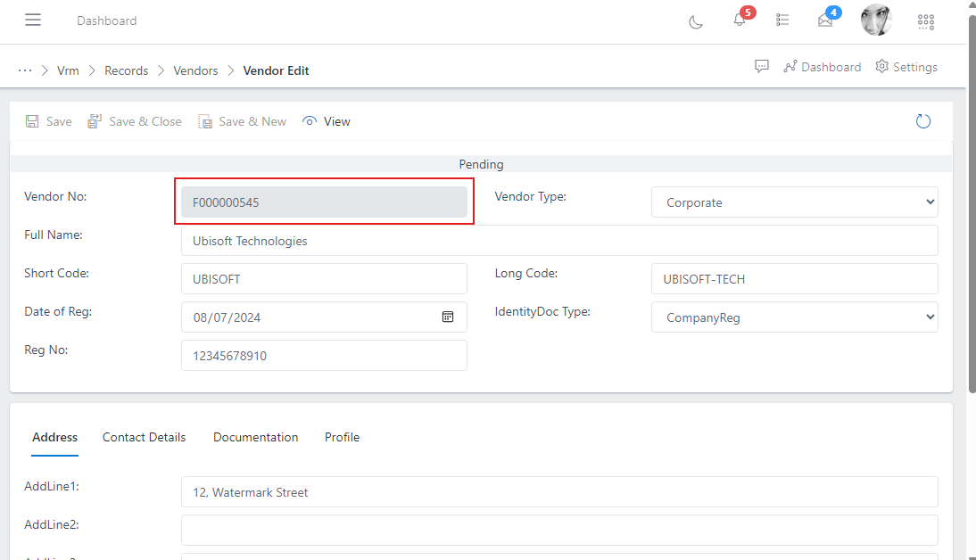Switch to the Contact Details tab

[144, 437]
